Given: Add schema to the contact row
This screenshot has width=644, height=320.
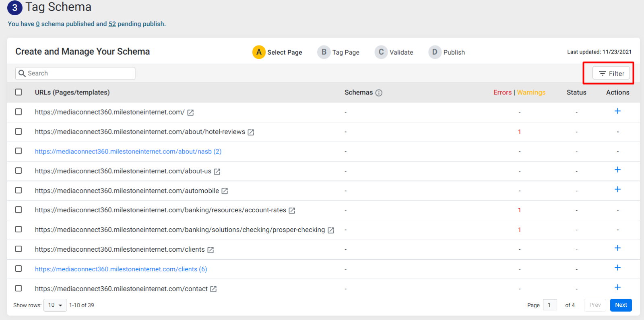Looking at the screenshot, I should click(617, 287).
